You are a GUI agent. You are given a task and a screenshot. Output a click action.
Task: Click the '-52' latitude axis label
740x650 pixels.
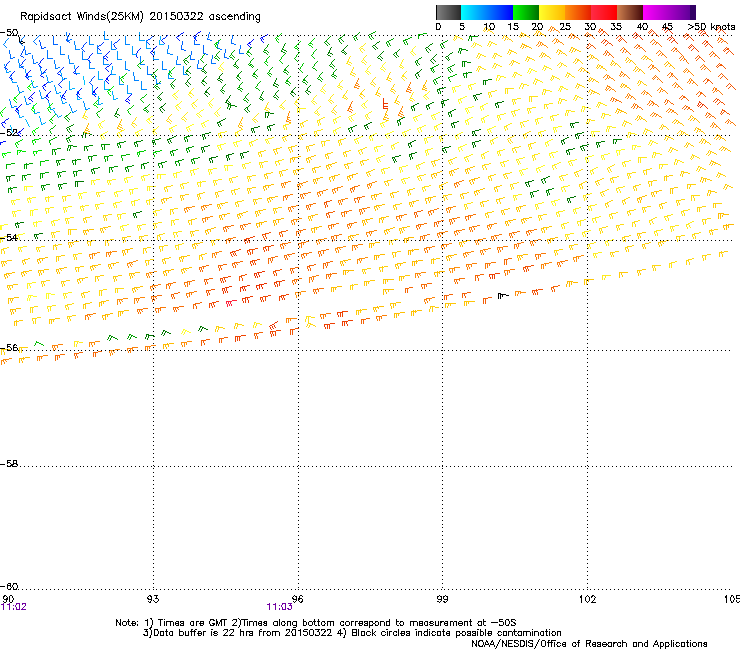9,133
